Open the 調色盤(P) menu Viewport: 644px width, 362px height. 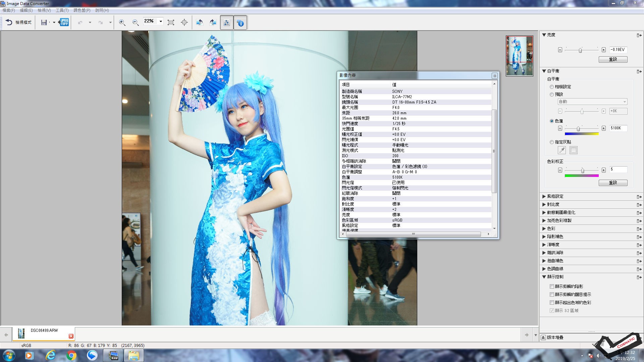82,10
